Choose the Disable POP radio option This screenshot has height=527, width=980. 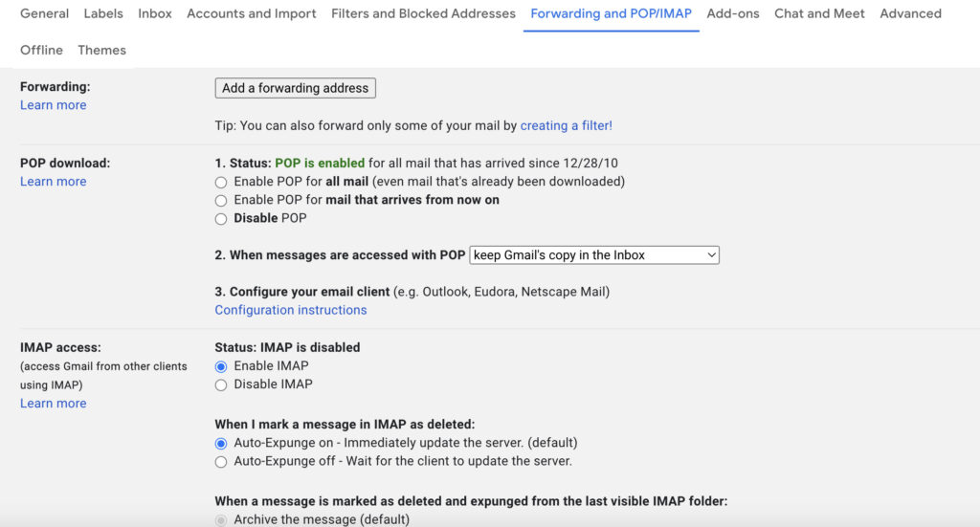click(221, 219)
